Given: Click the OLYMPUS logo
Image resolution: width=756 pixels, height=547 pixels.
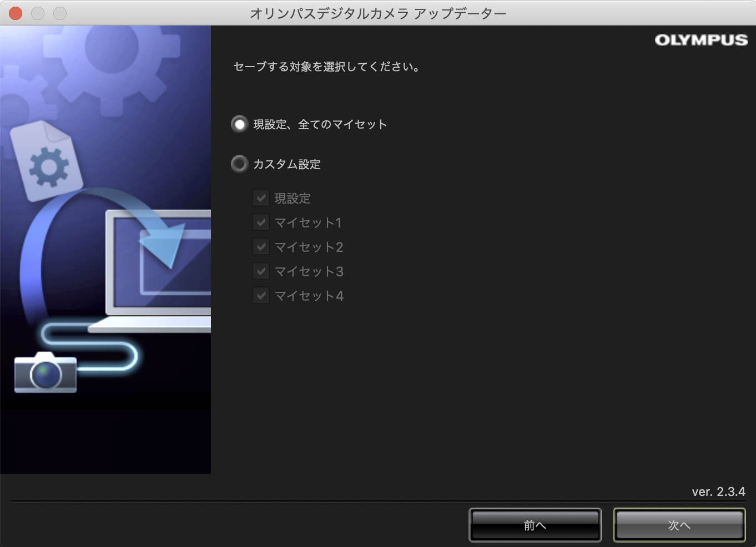Looking at the screenshot, I should pyautogui.click(x=701, y=40).
